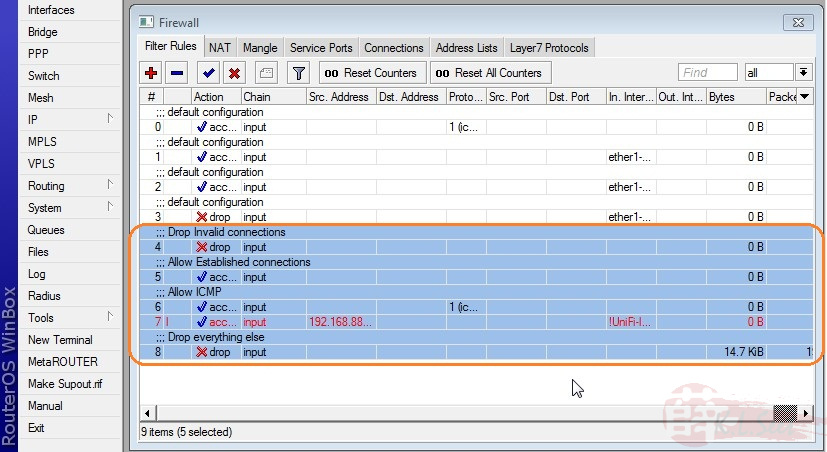827x452 pixels.
Task: Open the column chooser dropdown at header end
Action: pos(804,97)
